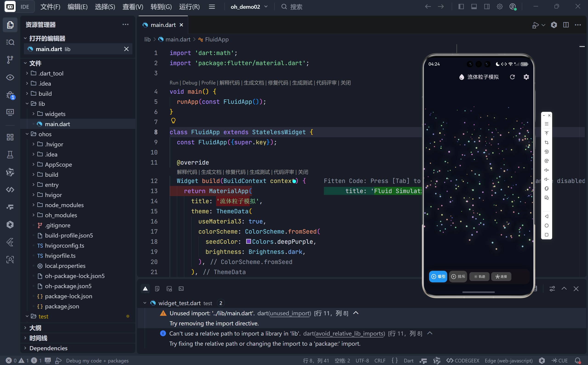
Task: Expand the widgets folder
Action: click(x=55, y=114)
